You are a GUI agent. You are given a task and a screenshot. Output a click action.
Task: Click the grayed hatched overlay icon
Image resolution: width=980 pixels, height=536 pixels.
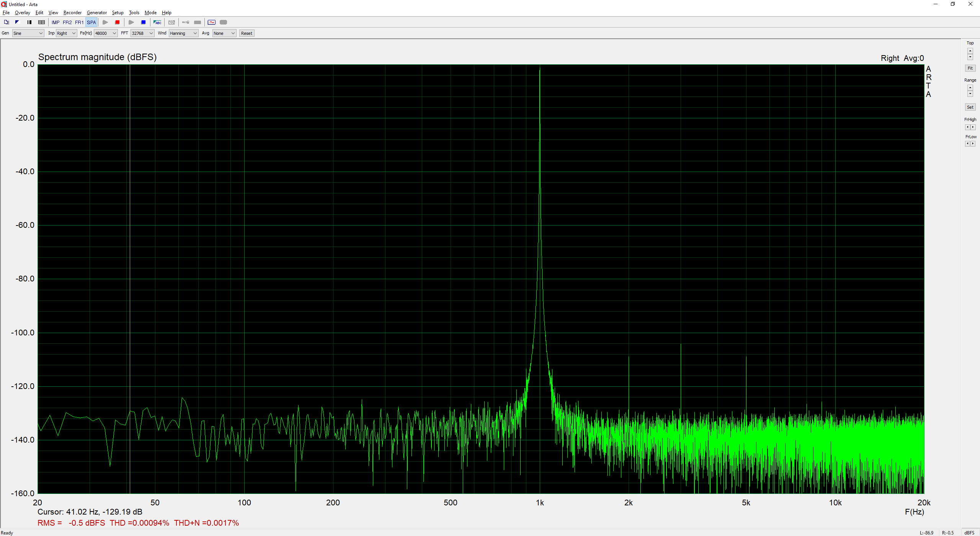pyautogui.click(x=172, y=22)
